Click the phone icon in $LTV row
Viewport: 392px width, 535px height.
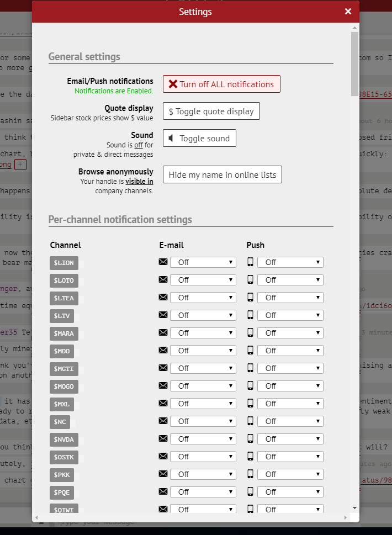click(251, 315)
